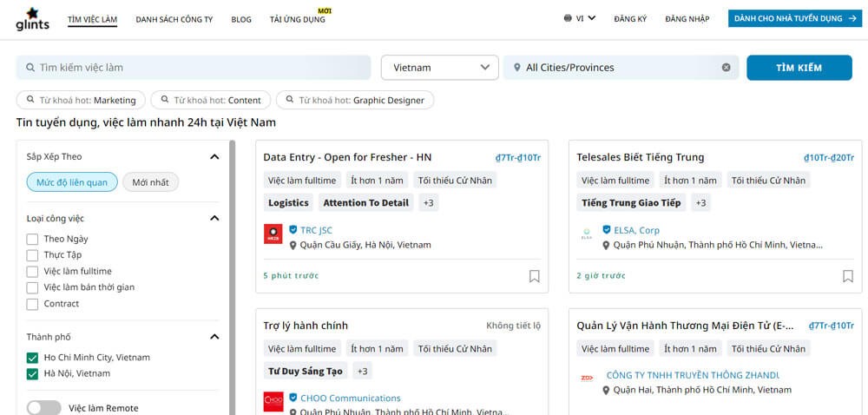Focus the Tìm kiếm việc làm search box
The width and height of the screenshot is (868, 415).
(x=194, y=68)
